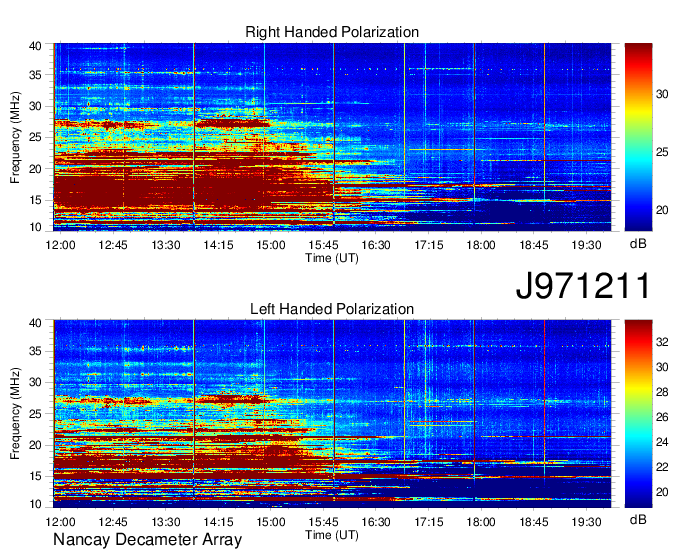The width and height of the screenshot is (680, 552).
Task: Click the 20 MHz tick on Left Handed plot
Action: click(x=35, y=445)
